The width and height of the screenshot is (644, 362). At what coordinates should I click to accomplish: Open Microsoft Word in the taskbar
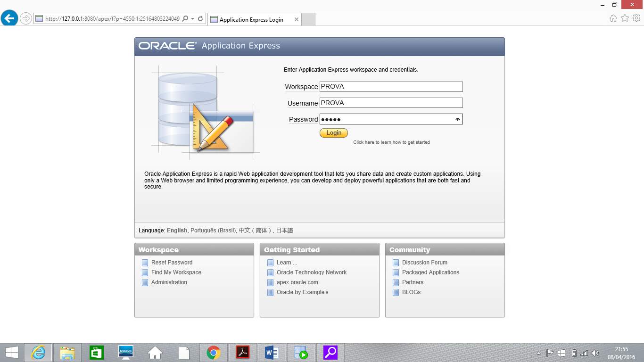pyautogui.click(x=272, y=353)
